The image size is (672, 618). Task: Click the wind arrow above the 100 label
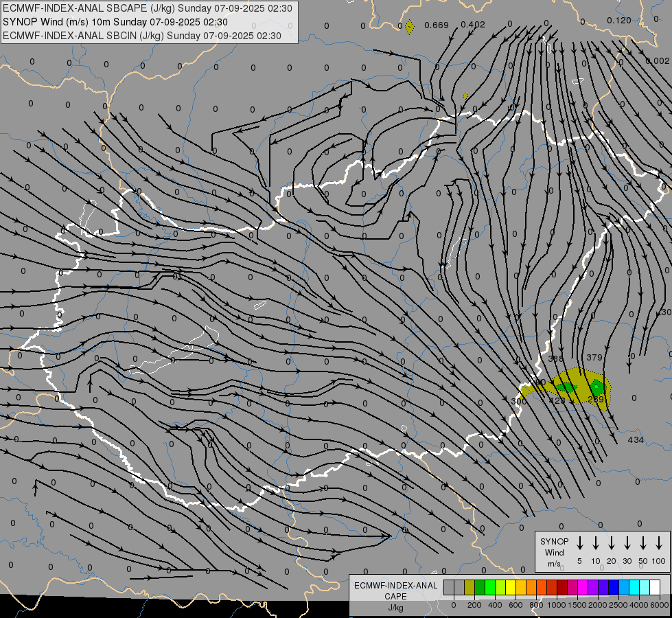[x=659, y=542]
